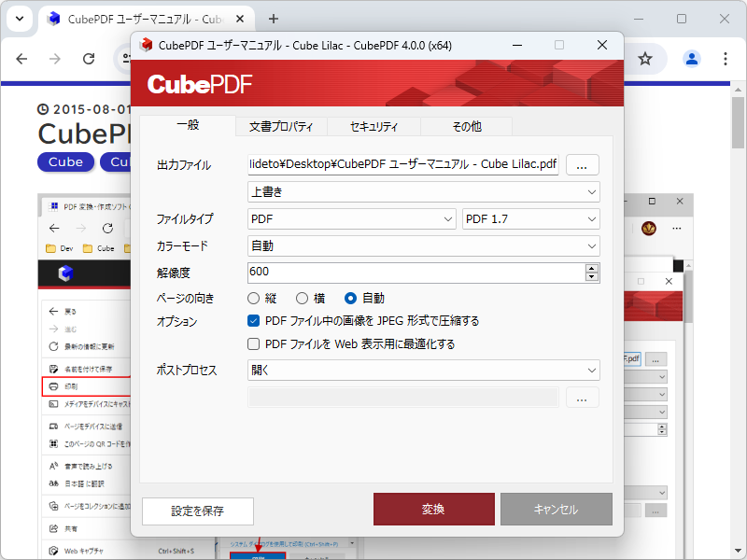This screenshot has height=560, width=747.
Task: Select the 縦 (portrait) page orientation radio
Action: pyautogui.click(x=252, y=298)
